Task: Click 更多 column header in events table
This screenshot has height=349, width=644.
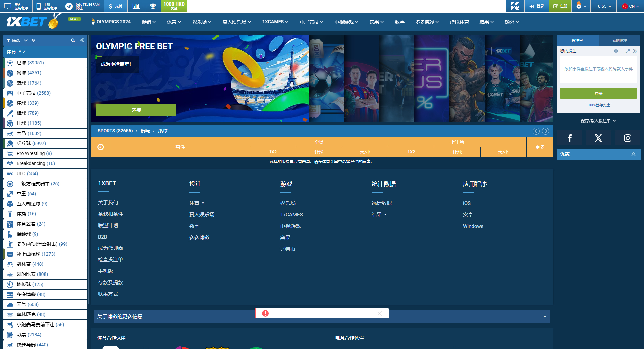Action: [x=540, y=147]
